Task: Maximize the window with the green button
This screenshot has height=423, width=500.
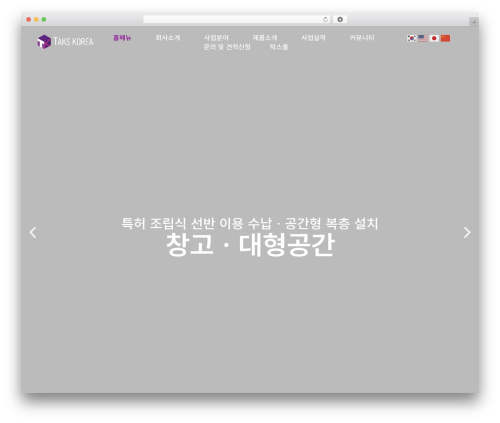Action: pos(44,20)
